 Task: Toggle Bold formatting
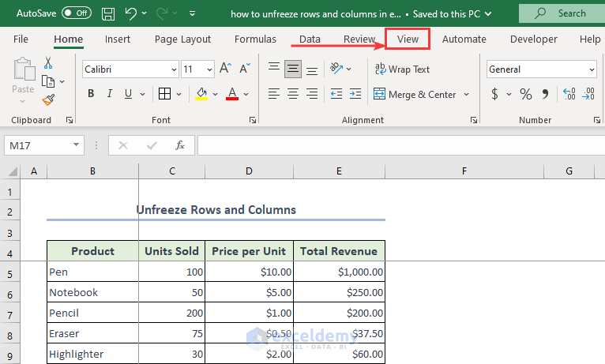coord(91,94)
